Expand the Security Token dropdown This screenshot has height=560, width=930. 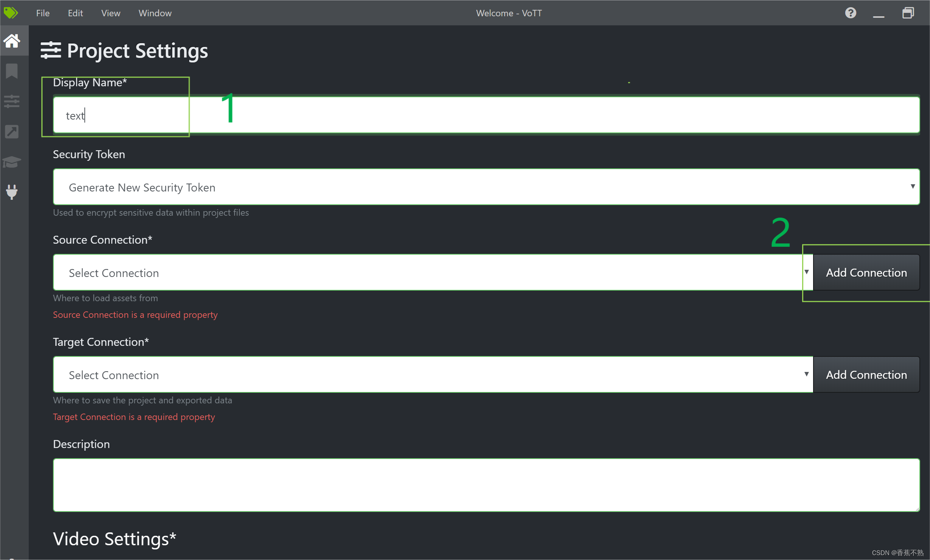tap(486, 187)
